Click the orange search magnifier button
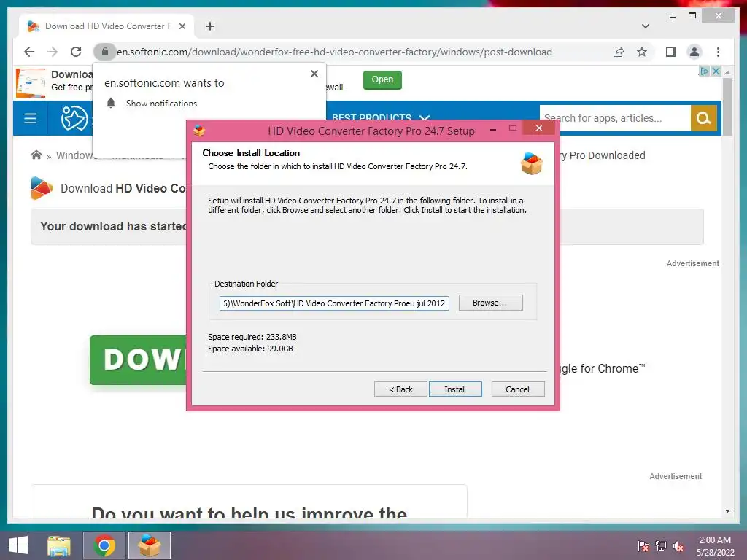Viewport: 747px width, 560px height. (704, 118)
